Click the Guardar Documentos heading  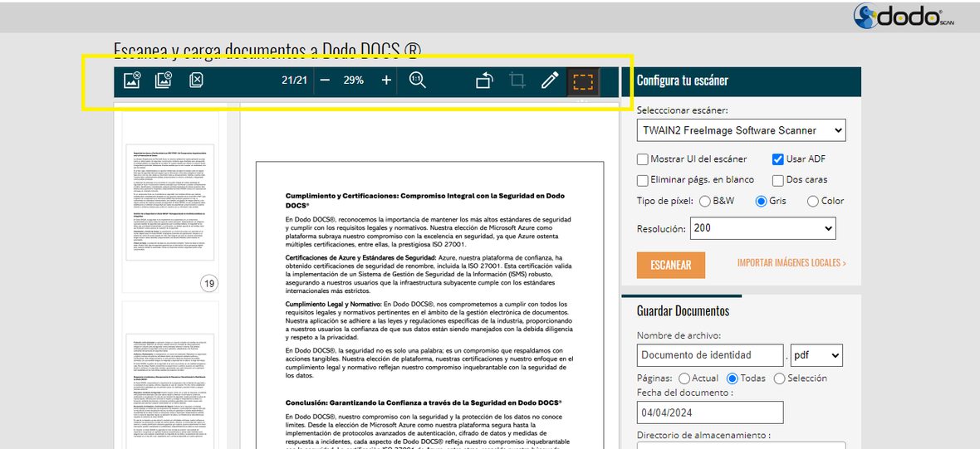683,311
